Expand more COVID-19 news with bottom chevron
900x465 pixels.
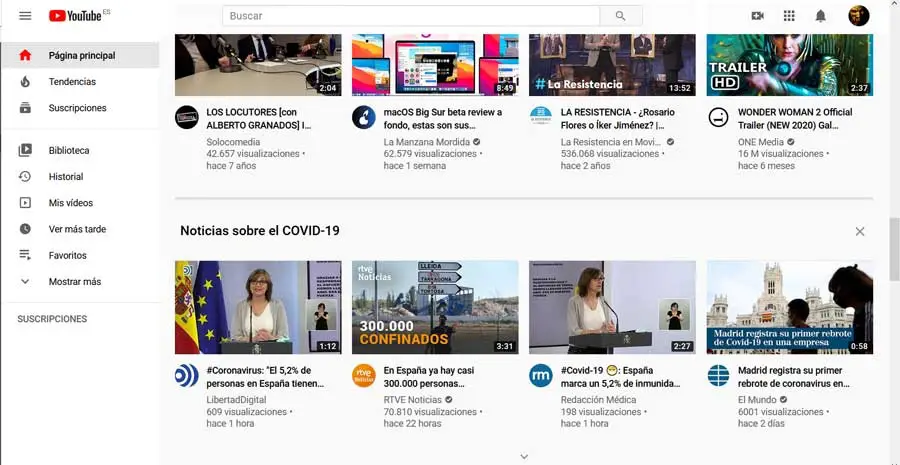point(523,456)
